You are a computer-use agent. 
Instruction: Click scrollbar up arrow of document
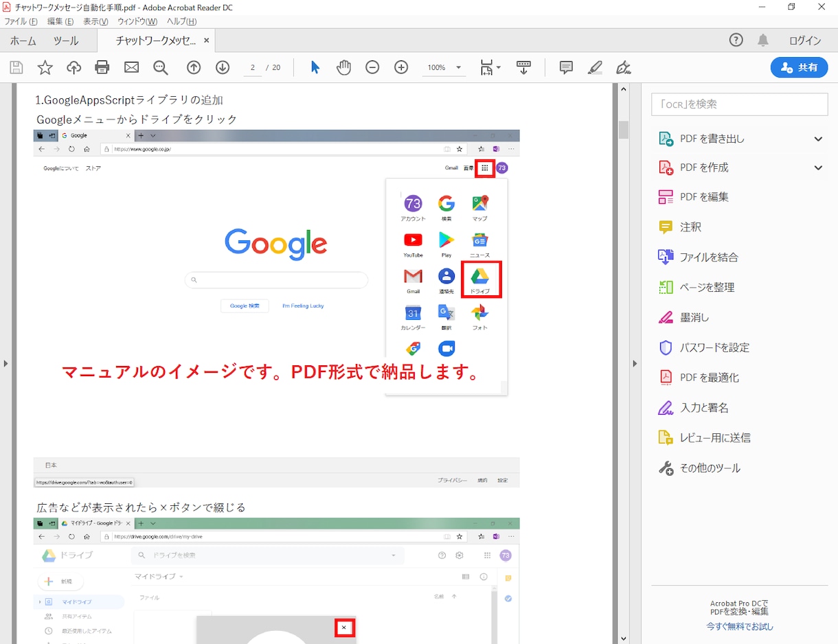pos(624,89)
